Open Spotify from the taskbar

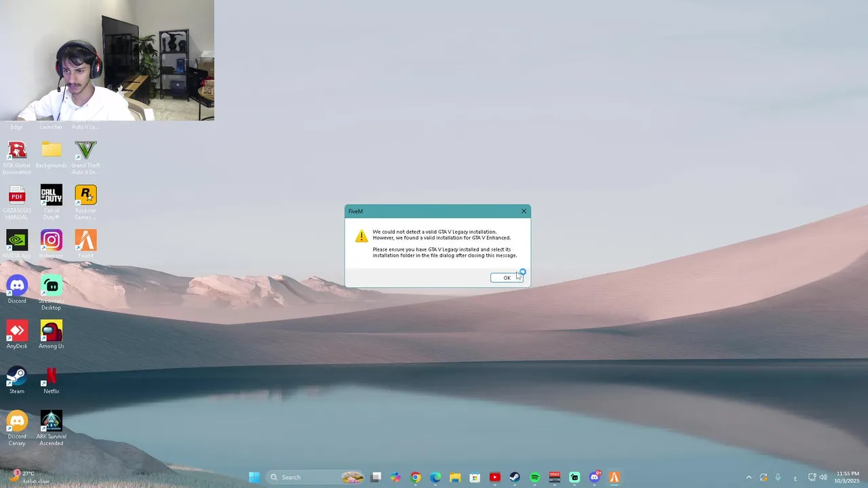(x=535, y=477)
